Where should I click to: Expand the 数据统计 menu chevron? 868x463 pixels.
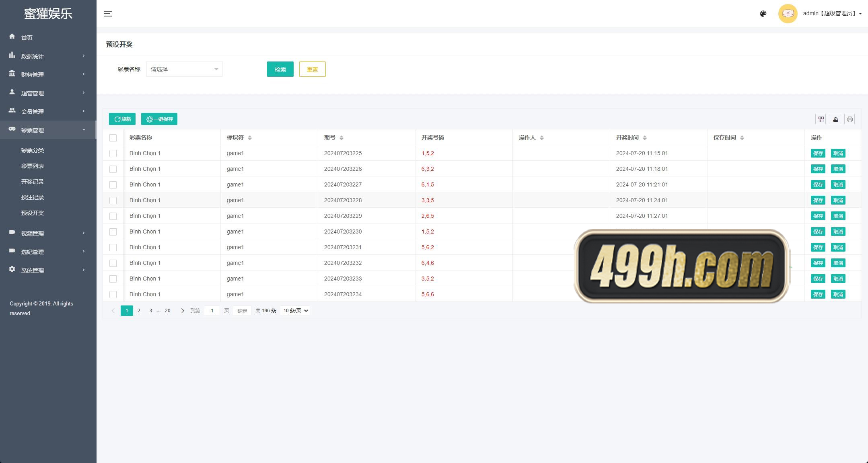pyautogui.click(x=84, y=55)
